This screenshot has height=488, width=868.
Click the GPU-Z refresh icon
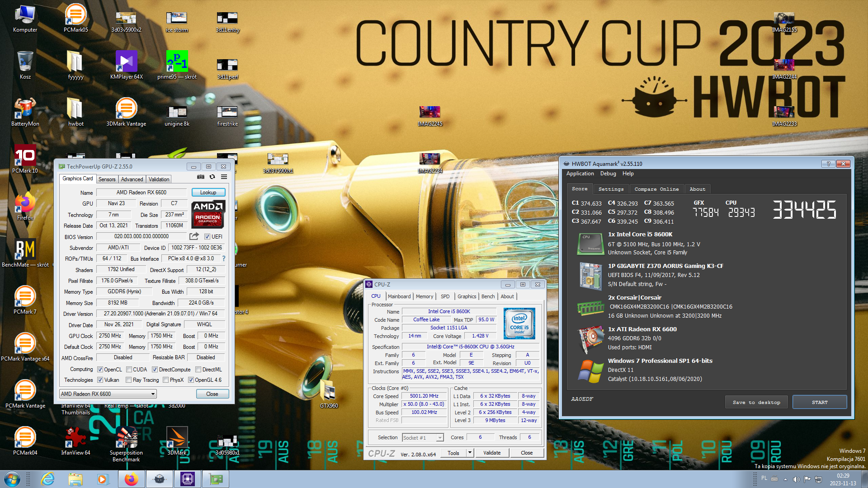(212, 177)
